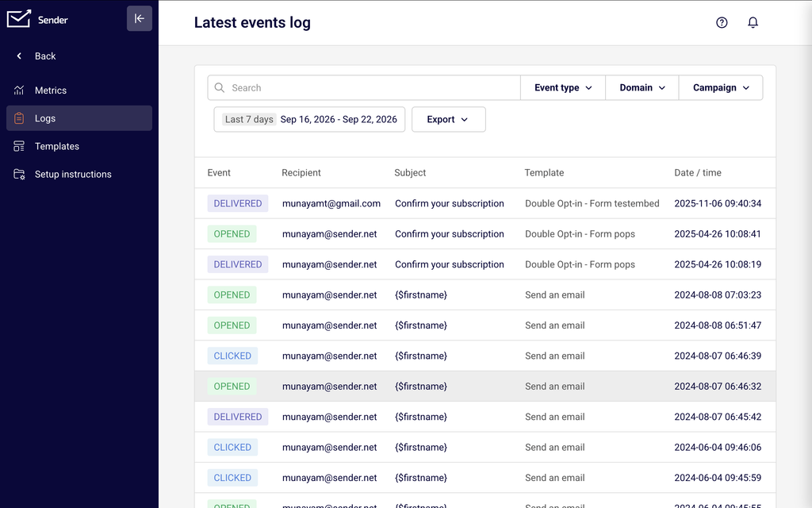Focus the Search input field

pos(364,87)
